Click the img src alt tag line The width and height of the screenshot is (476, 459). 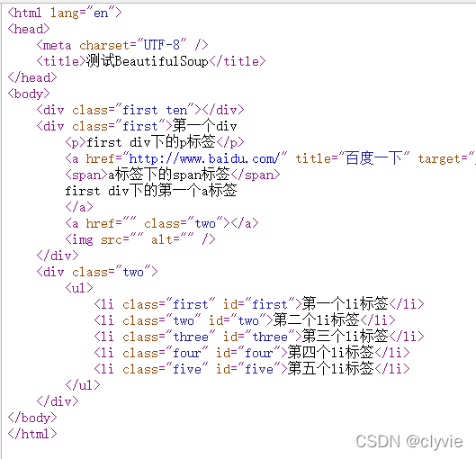coord(140,239)
